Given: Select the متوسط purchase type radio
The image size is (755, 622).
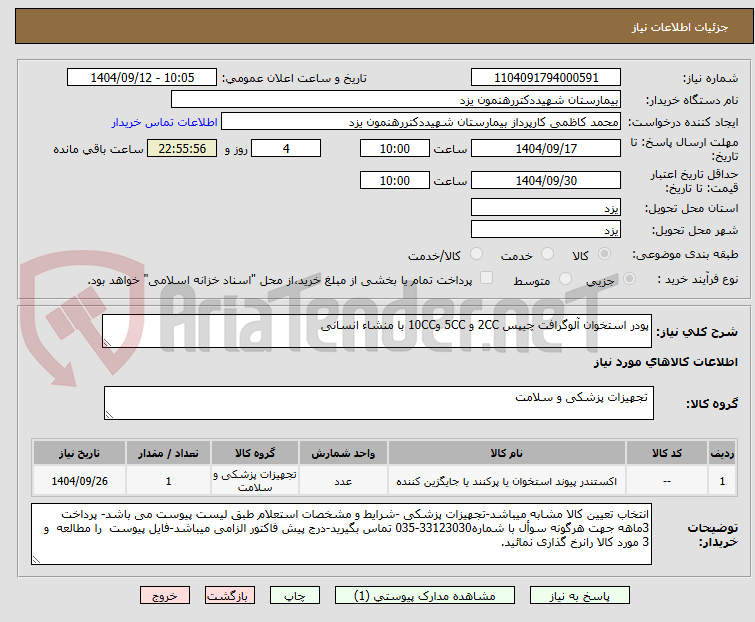Looking at the screenshot, I should click(x=565, y=279).
